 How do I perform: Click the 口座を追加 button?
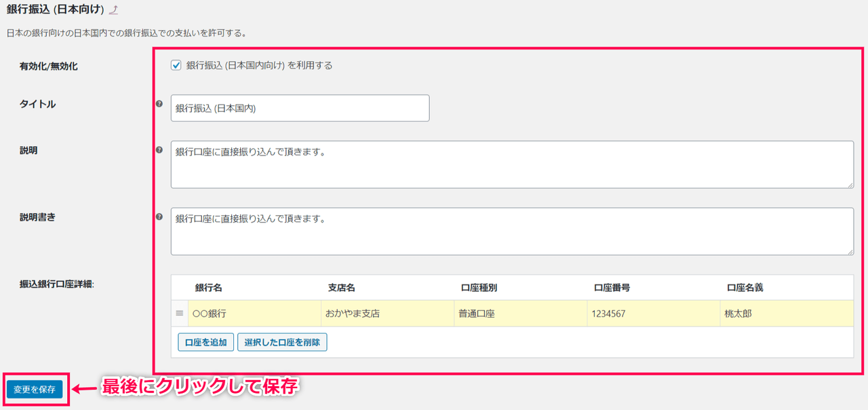coord(206,342)
